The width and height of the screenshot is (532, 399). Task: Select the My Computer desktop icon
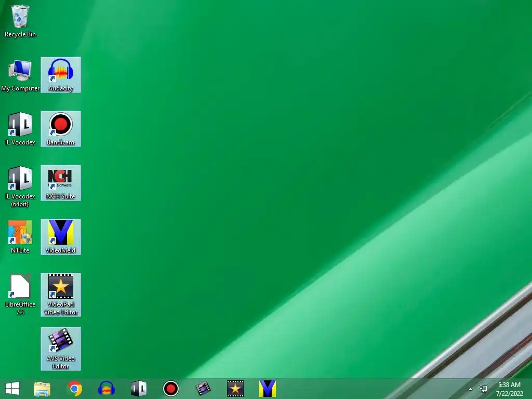(20, 75)
